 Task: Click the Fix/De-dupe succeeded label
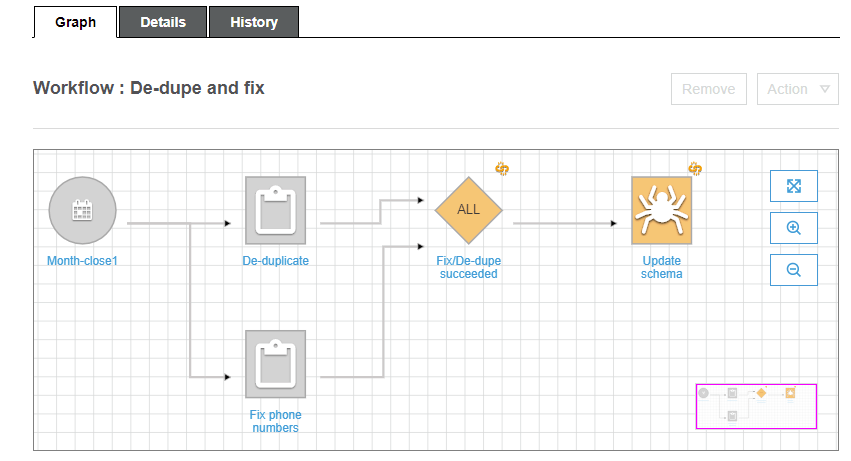468,267
